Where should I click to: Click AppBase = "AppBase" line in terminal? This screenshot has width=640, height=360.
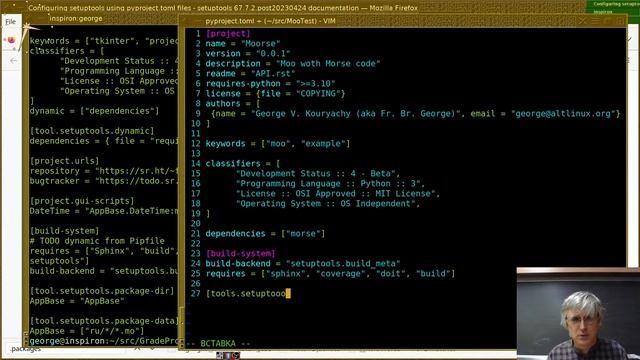(x=76, y=301)
